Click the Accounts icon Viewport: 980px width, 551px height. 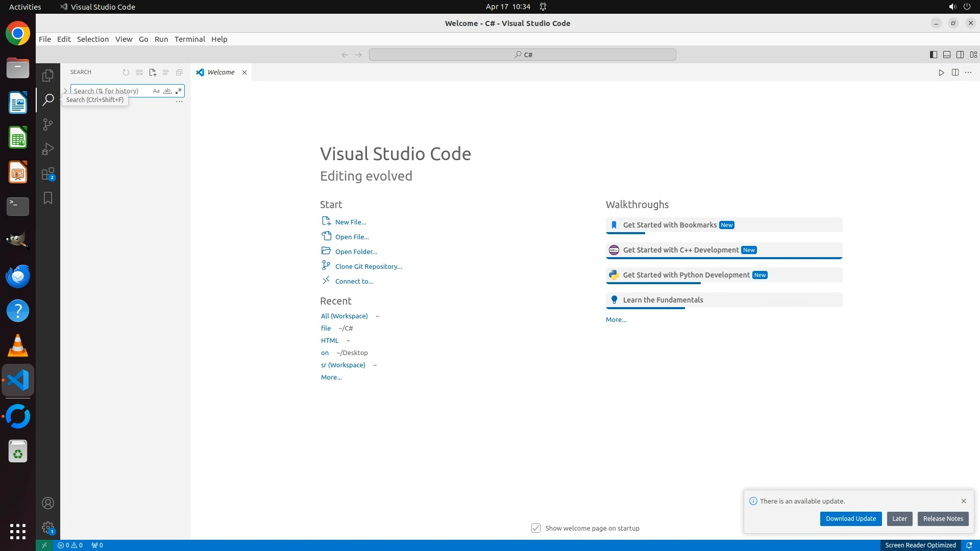[48, 503]
